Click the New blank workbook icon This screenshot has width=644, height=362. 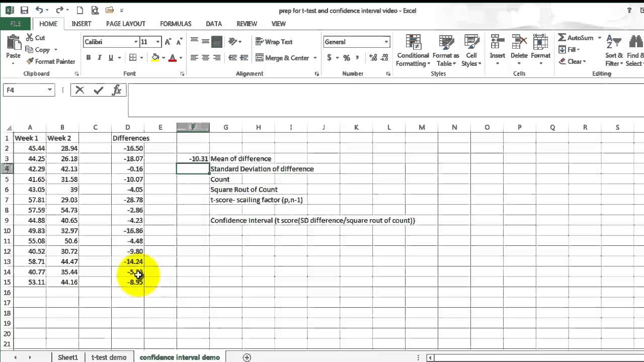tap(79, 10)
